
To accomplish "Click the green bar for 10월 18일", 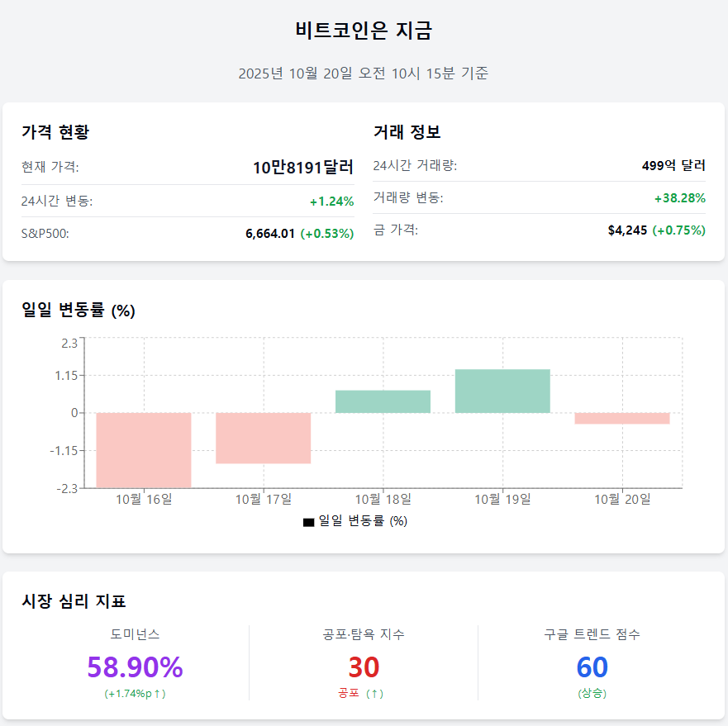I will tap(383, 401).
